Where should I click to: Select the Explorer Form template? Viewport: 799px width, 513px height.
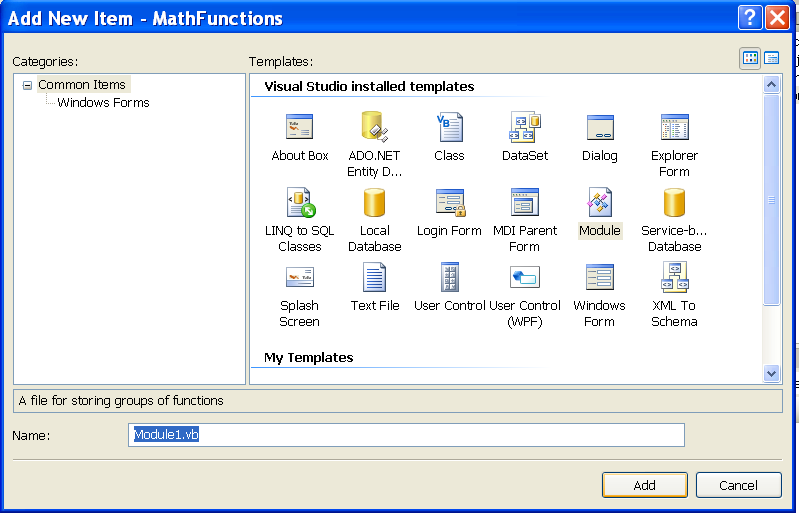(674, 127)
